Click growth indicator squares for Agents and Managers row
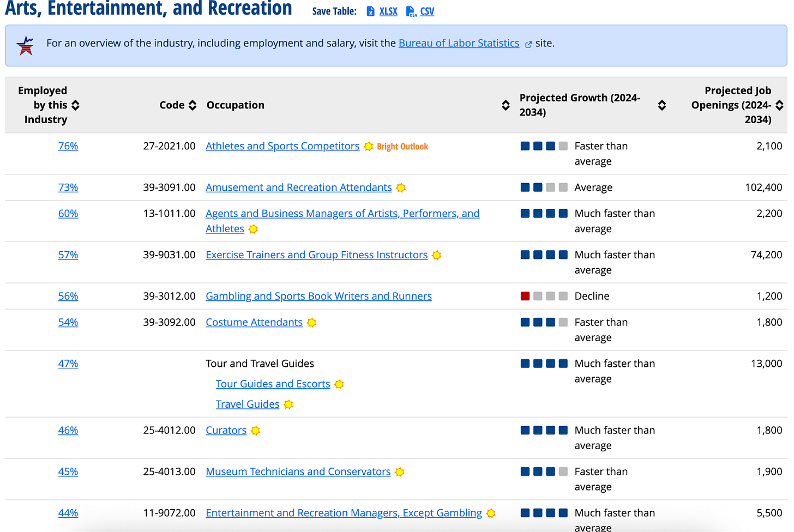 (x=544, y=214)
